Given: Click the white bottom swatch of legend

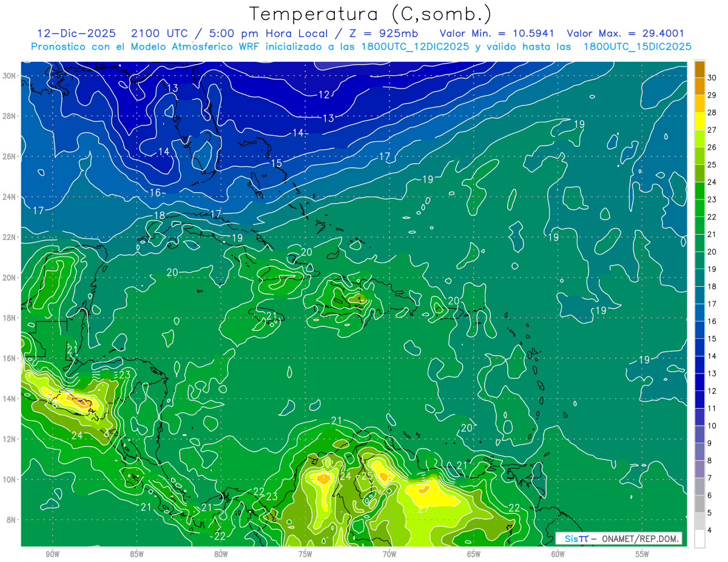Looking at the screenshot, I should pyautogui.click(x=699, y=539).
